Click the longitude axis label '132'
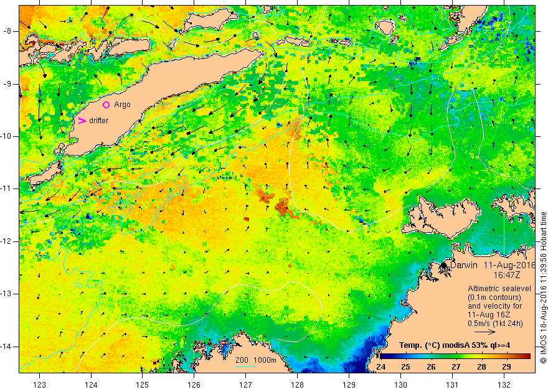The width and height of the screenshot is (548, 392). [x=504, y=385]
